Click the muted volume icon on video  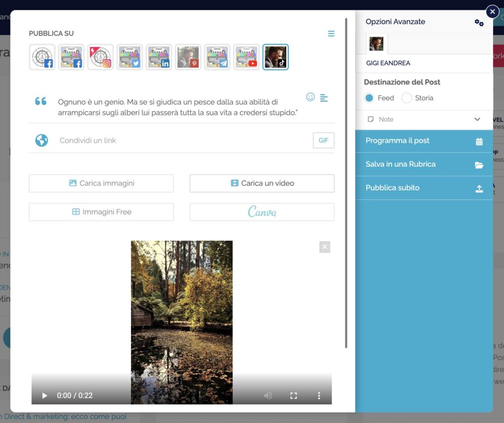(x=268, y=395)
